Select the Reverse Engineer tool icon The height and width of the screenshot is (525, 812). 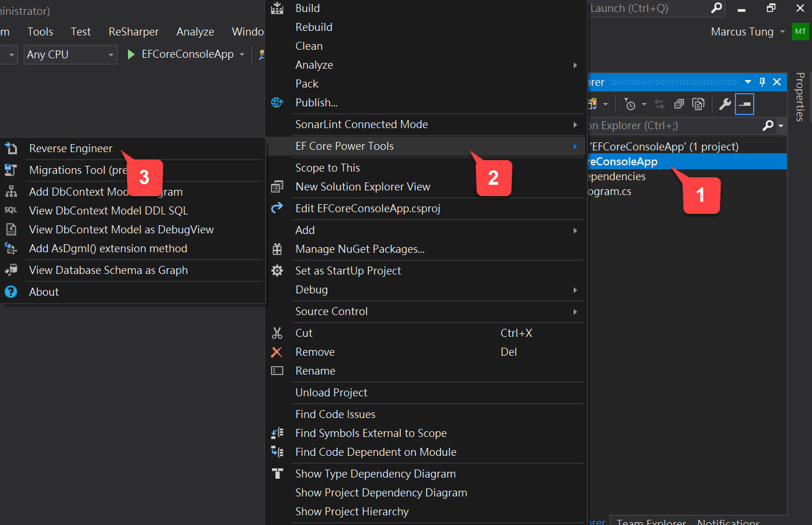[11, 148]
